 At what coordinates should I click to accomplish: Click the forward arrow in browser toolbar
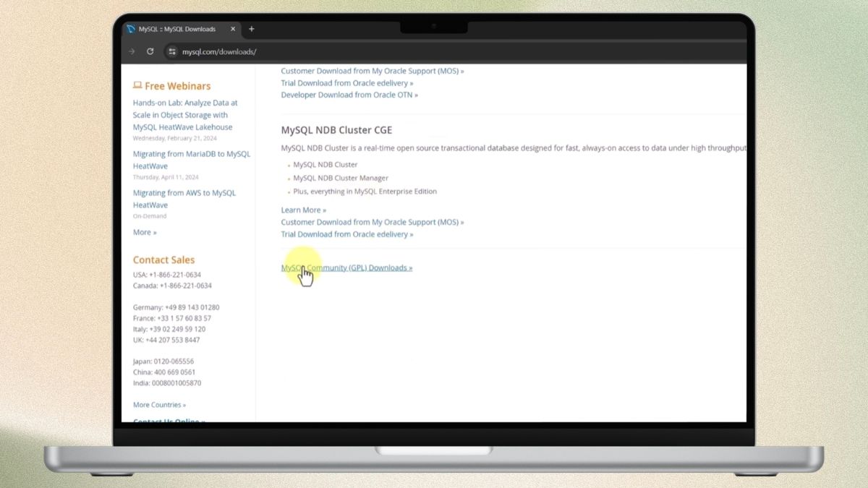point(132,51)
